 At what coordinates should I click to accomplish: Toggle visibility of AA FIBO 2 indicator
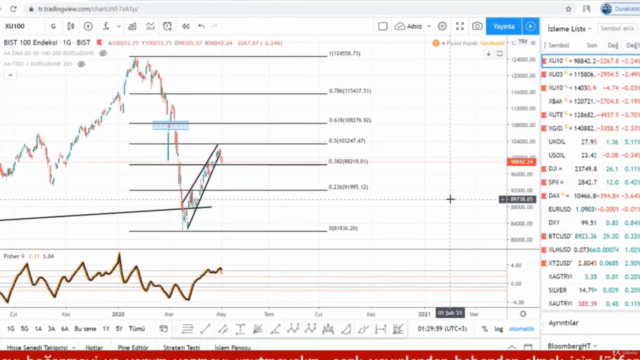coord(81,64)
